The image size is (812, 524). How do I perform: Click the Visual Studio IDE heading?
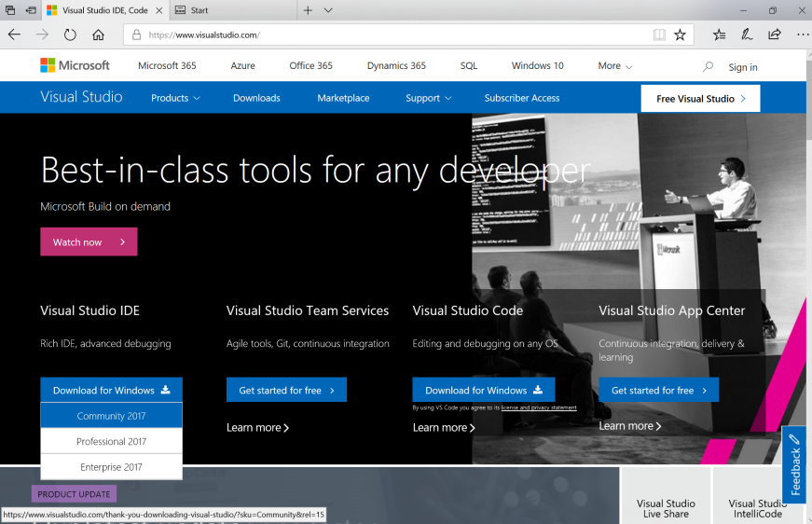[90, 310]
